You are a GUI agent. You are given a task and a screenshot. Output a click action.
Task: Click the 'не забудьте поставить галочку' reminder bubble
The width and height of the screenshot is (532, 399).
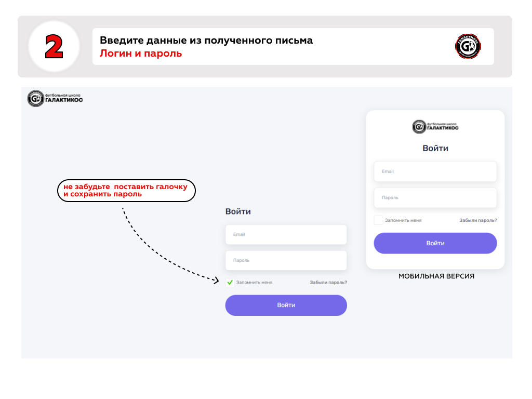tap(126, 191)
